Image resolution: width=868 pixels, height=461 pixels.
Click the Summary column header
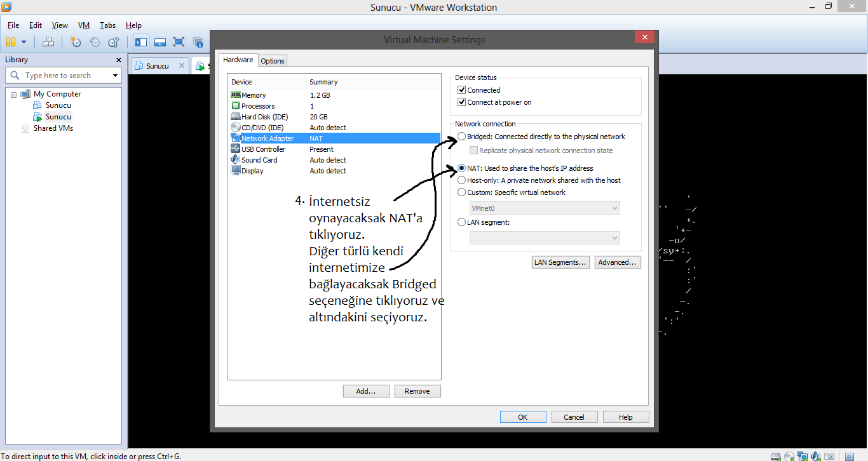(x=374, y=82)
